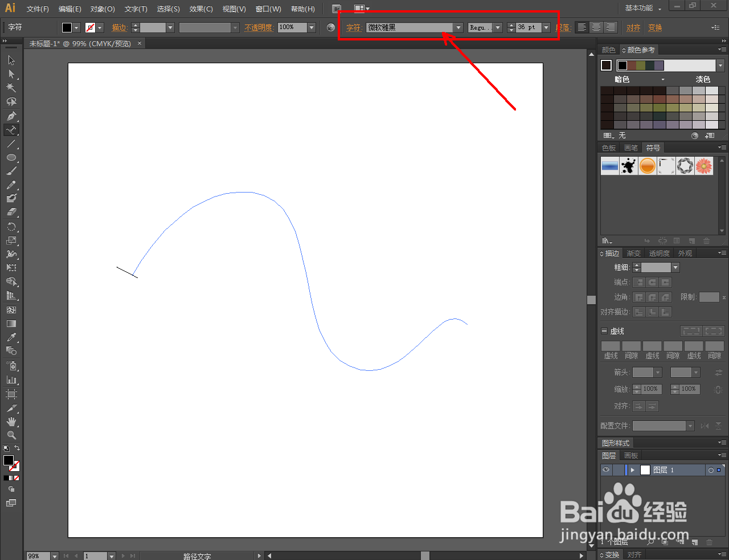
Task: Switch to the 画板 tab
Action: tap(631, 456)
